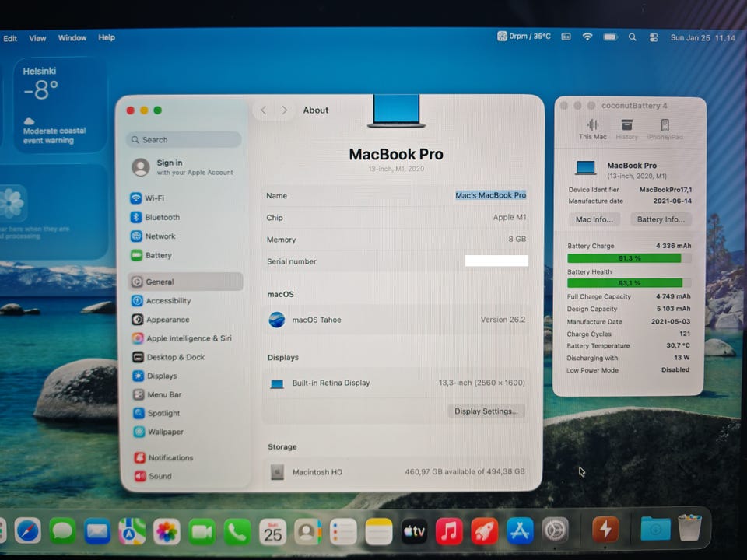
Task: Click Battery Info... button in coconutBattery
Action: [661, 219]
